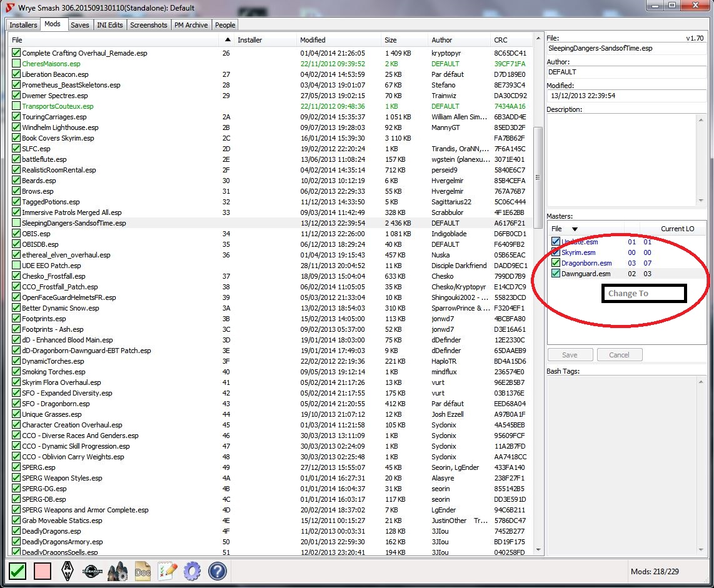The height and width of the screenshot is (588, 714).
Task: Open the Saves tab
Action: (x=79, y=25)
